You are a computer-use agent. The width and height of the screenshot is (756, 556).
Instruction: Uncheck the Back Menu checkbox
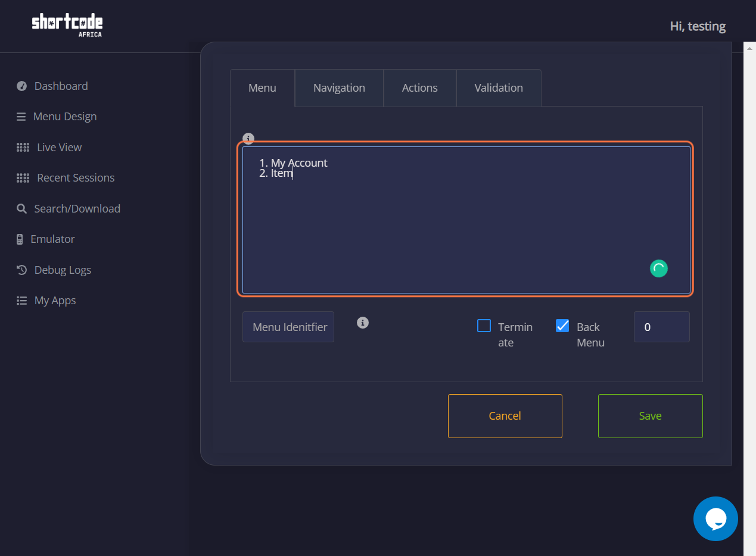pyautogui.click(x=562, y=326)
